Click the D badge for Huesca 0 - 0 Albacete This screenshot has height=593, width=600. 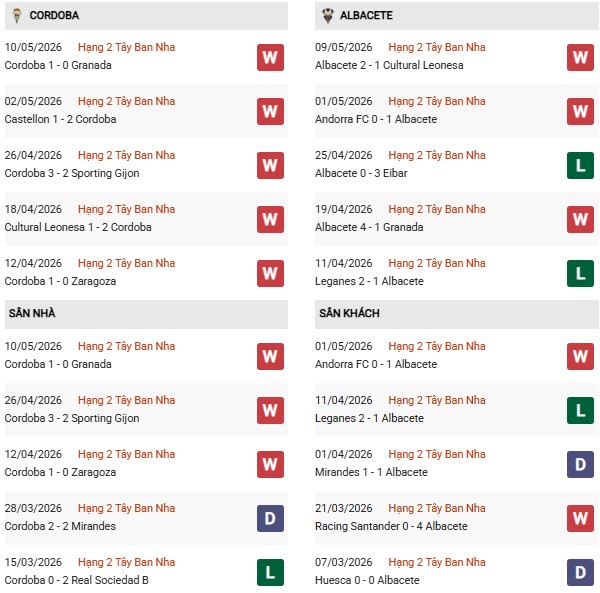coord(580,573)
